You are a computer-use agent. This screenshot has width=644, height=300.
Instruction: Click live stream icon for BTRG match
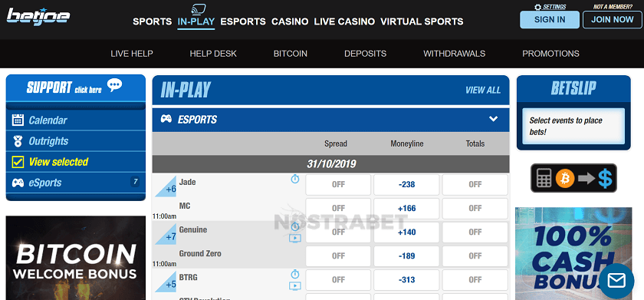pos(295,285)
